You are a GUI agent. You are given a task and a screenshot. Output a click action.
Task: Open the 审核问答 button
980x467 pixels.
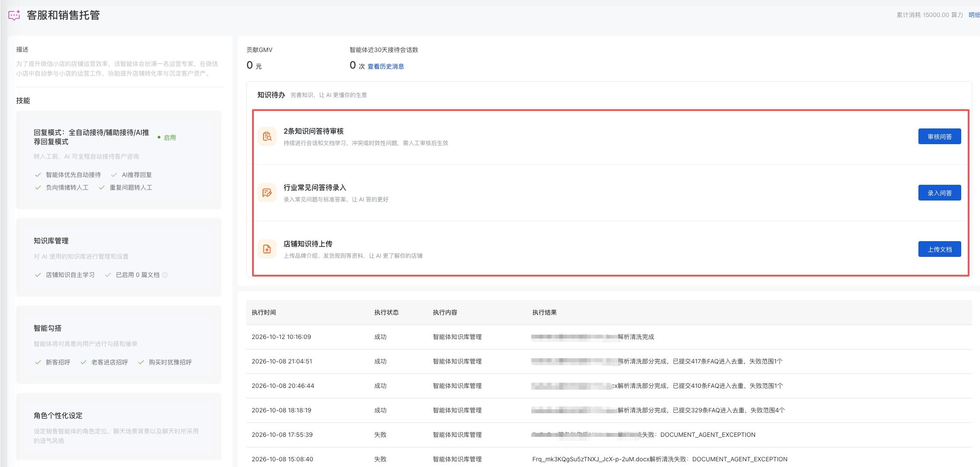939,136
